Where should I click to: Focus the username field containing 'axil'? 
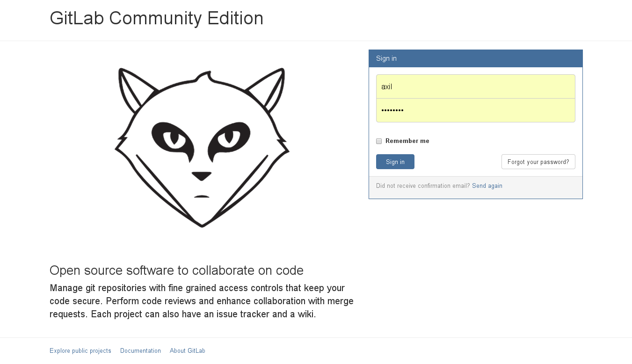tap(475, 86)
